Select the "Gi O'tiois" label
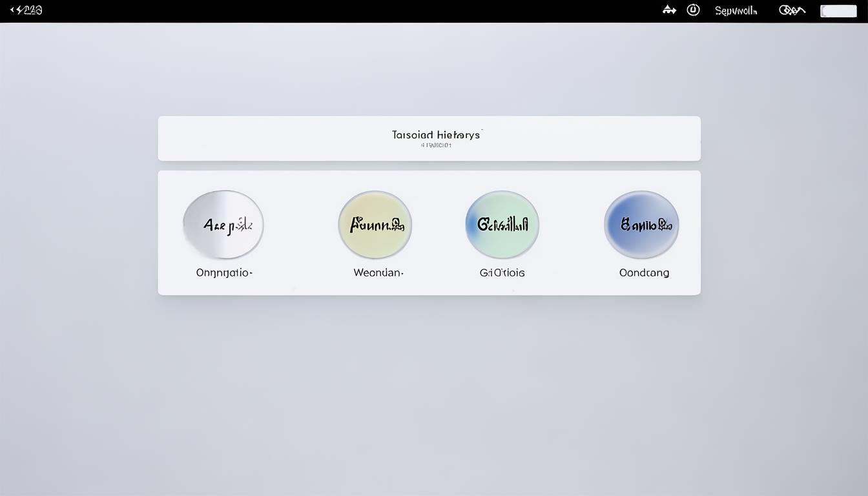Image resolution: width=868 pixels, height=496 pixels. tap(502, 273)
